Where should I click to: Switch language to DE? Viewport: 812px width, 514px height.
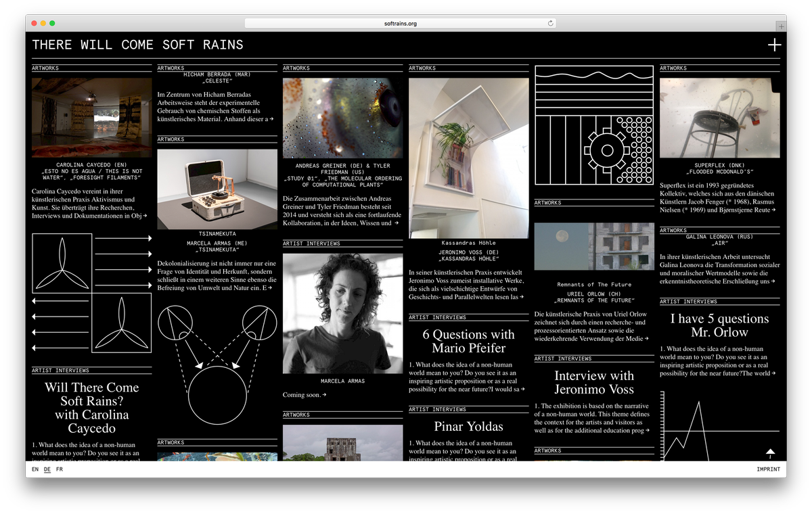(x=47, y=469)
